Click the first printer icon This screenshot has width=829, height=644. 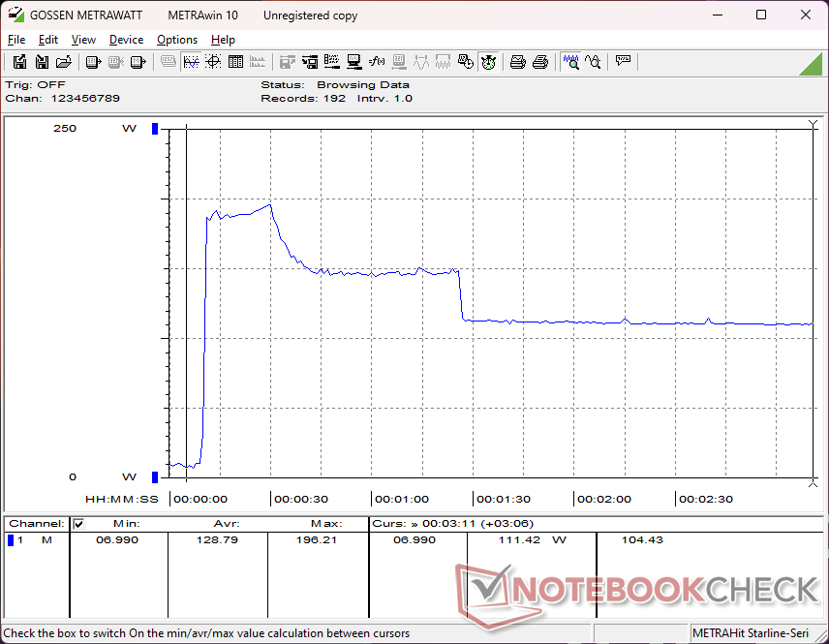tap(517, 62)
